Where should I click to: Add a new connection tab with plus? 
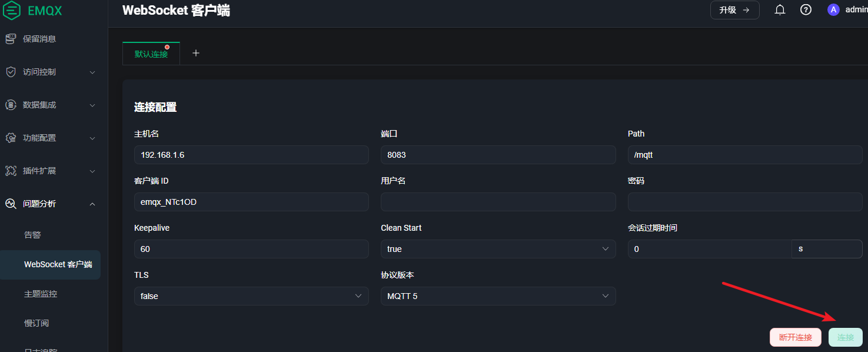pyautogui.click(x=196, y=53)
